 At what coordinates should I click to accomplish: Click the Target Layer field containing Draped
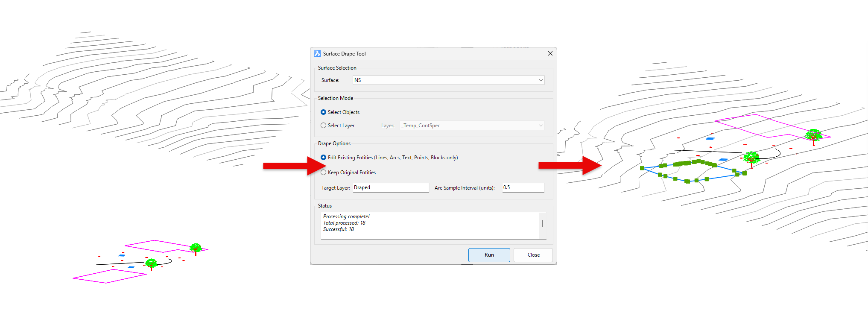[391, 187]
